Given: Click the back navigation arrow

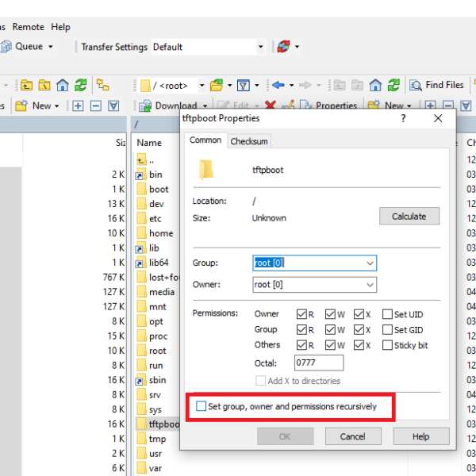Looking at the screenshot, I should pos(278,85).
